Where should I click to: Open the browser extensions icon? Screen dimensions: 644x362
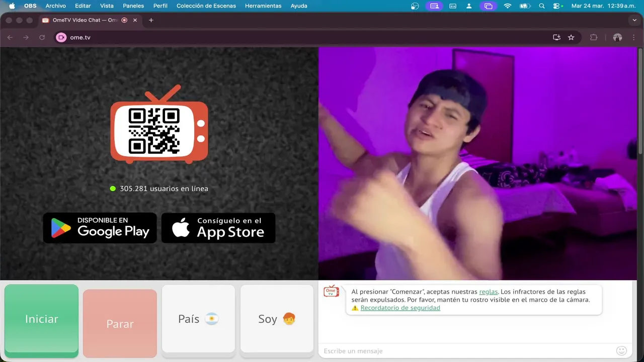594,37
